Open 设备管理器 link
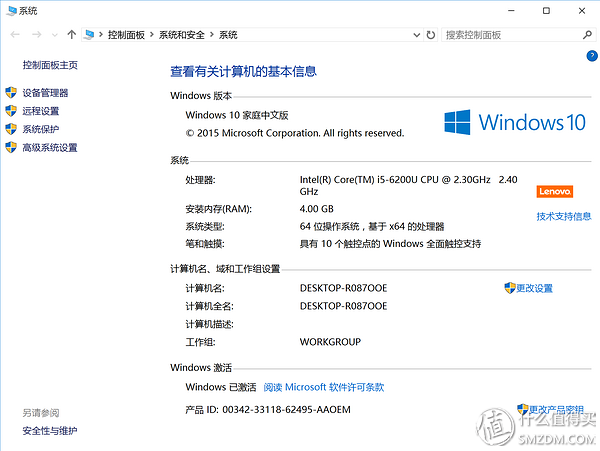Image resolution: width=600 pixels, height=451 pixels. coord(45,93)
